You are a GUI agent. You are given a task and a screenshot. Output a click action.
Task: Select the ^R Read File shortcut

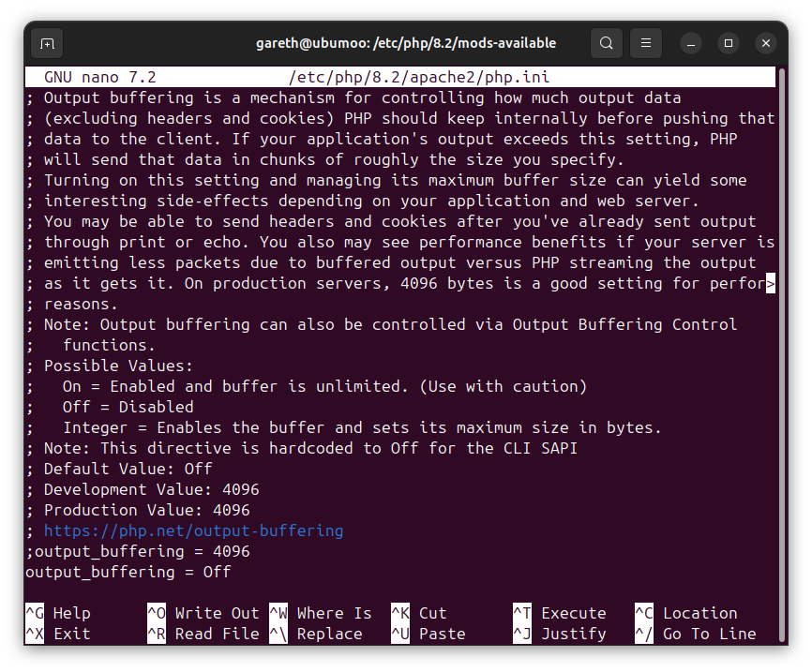203,635
